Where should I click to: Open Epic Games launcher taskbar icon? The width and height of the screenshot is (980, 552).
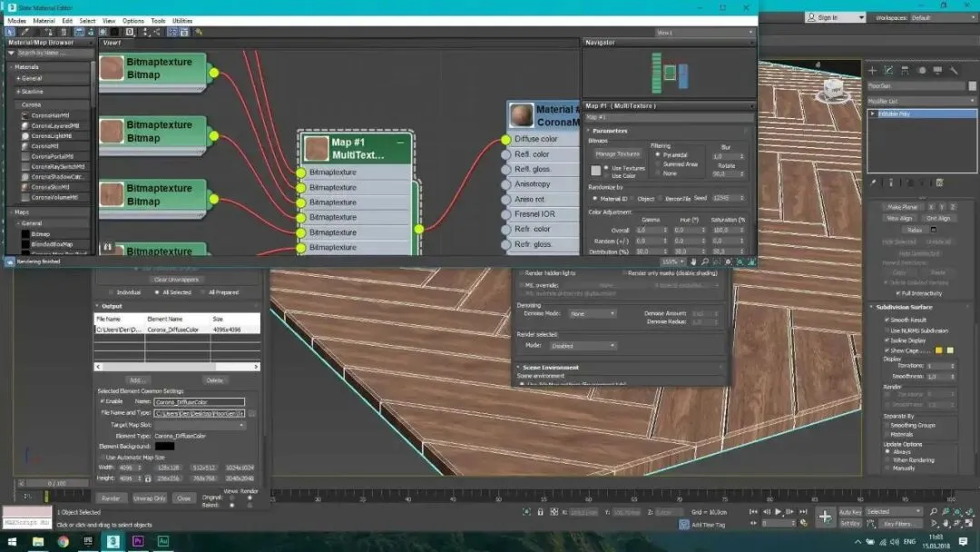(x=88, y=541)
